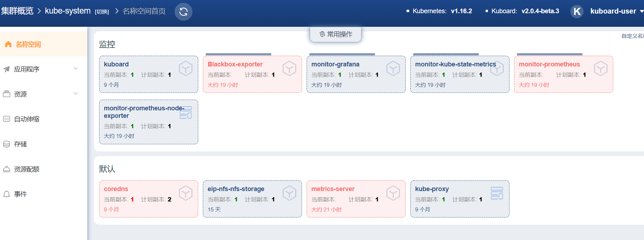The image size is (644, 240).
Task: Click the Kubernetes v1.16.2 version text
Action: 442,11
